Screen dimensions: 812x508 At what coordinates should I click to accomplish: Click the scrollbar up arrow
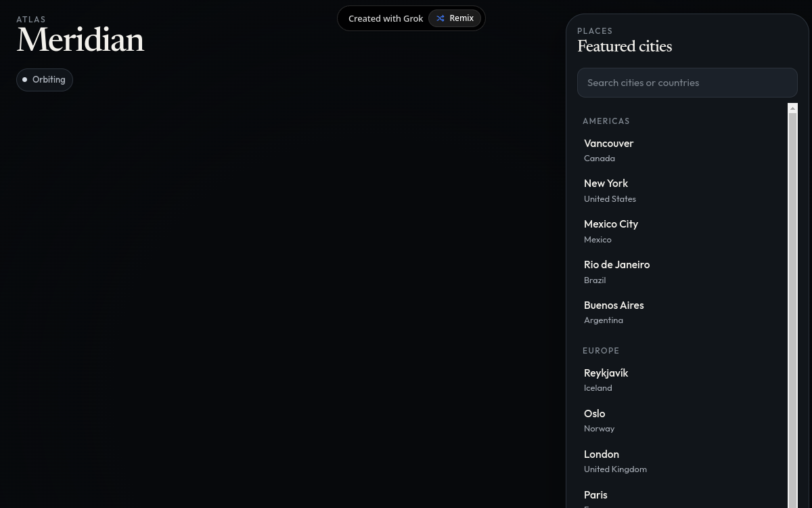(793, 108)
